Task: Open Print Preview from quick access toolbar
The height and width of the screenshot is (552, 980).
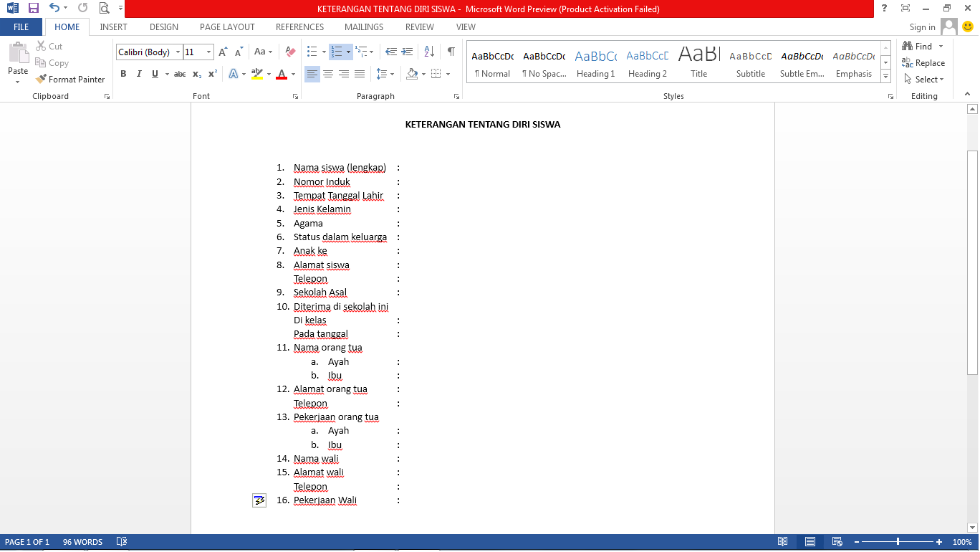Action: click(x=105, y=9)
